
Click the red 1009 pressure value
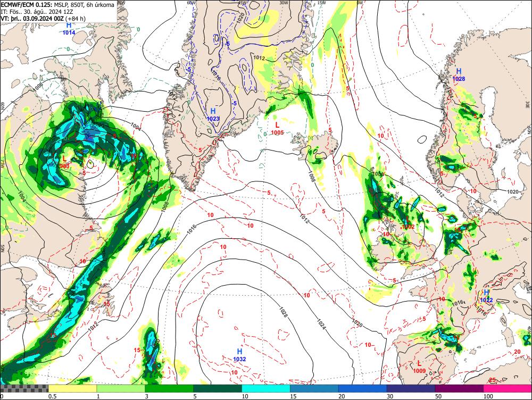[419, 371]
